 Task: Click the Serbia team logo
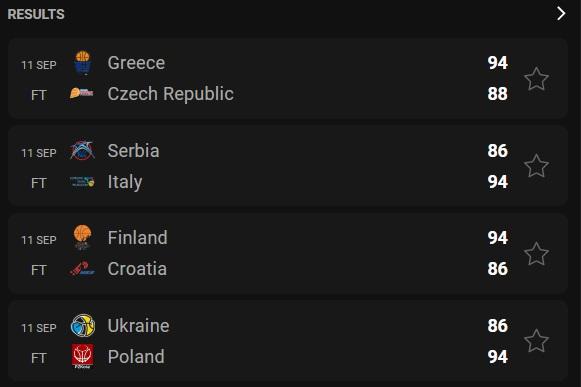pos(82,150)
